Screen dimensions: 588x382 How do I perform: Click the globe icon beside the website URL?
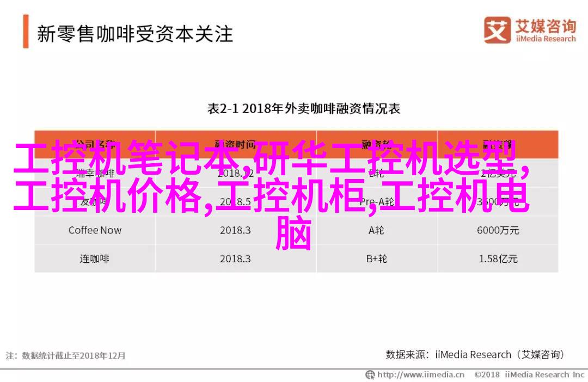pos(370,374)
